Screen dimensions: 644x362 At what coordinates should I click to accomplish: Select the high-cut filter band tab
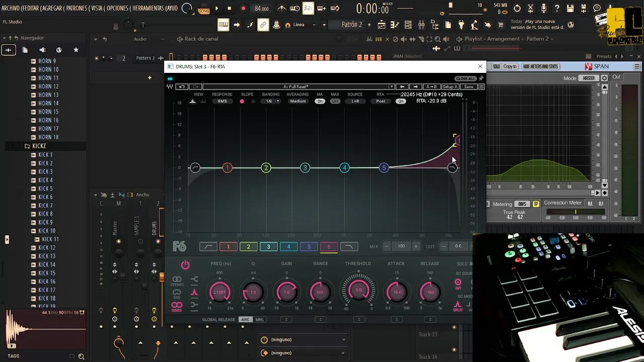349,246
